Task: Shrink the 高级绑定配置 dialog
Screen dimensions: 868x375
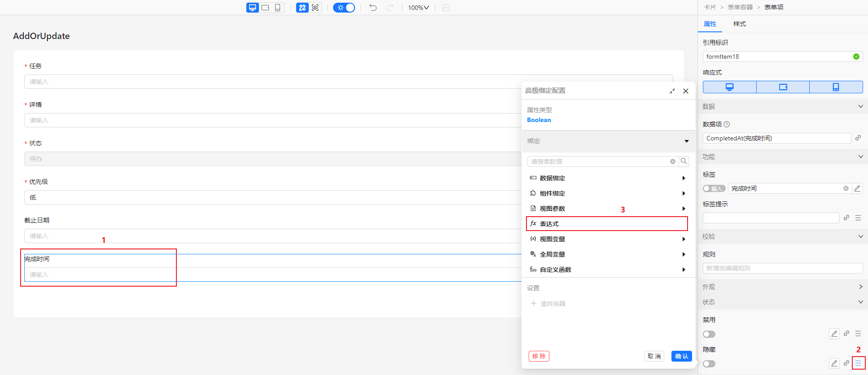Action: tap(672, 91)
